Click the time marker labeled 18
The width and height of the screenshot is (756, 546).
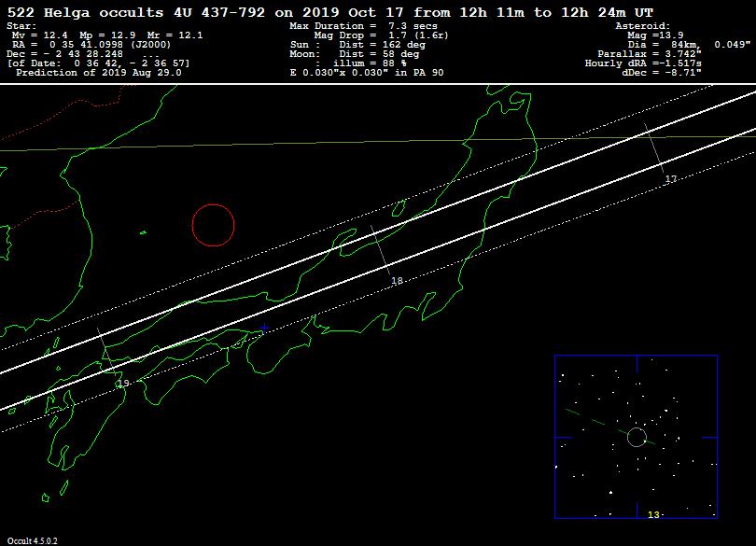tap(397, 280)
